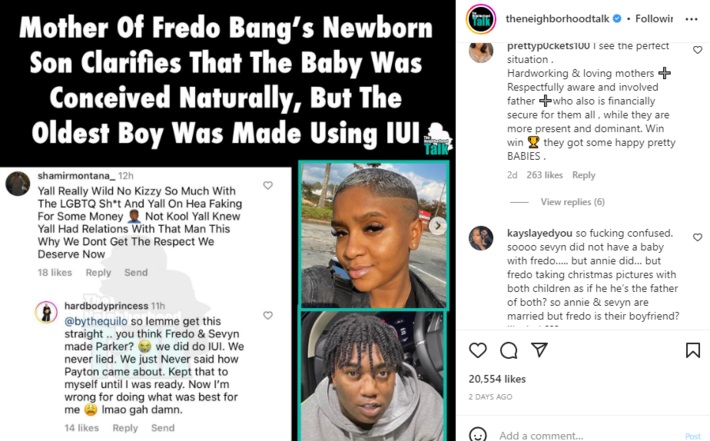Open three-dot more options menu
This screenshot has width=710, height=441.
tap(691, 19)
